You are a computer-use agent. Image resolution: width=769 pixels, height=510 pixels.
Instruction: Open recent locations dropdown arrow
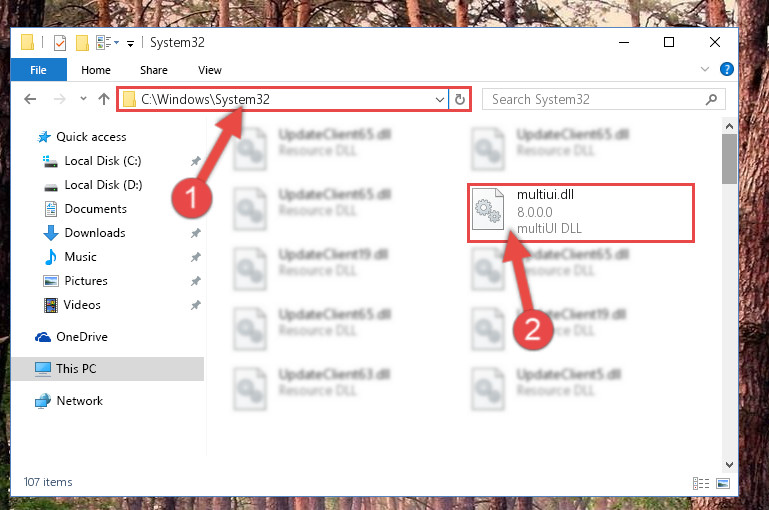pyautogui.click(x=83, y=99)
